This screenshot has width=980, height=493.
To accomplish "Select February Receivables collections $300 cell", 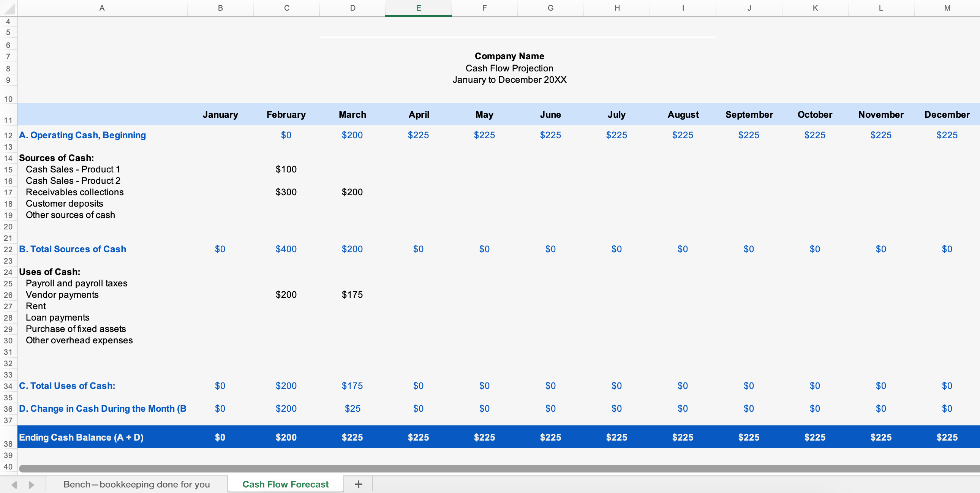I will (x=286, y=192).
